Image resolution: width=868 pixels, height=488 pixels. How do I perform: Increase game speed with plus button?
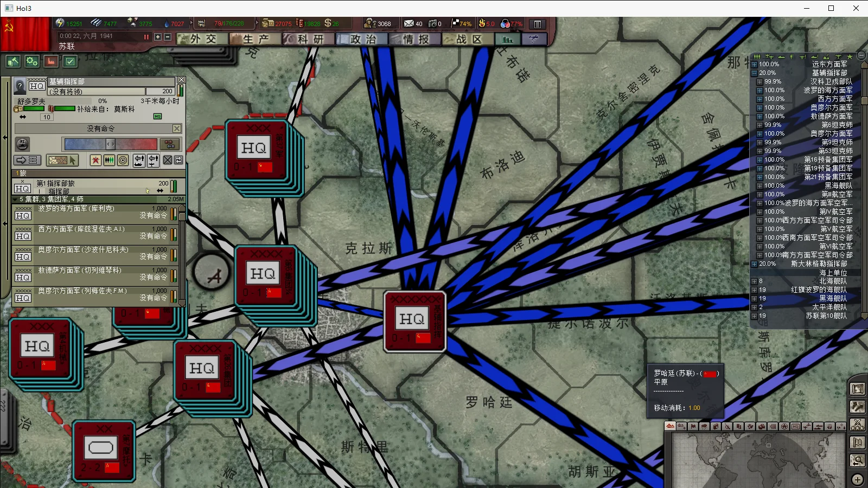pos(158,37)
